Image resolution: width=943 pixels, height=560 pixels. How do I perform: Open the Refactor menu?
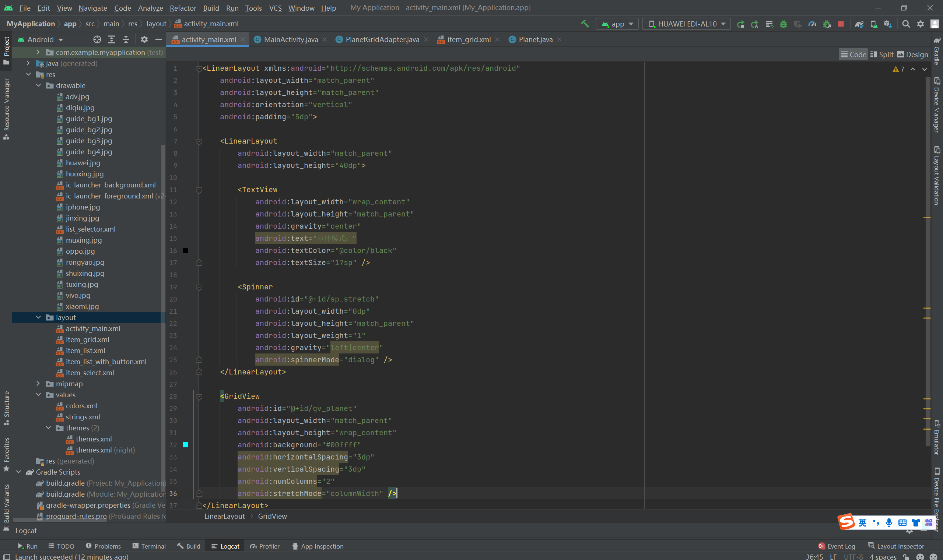[183, 8]
